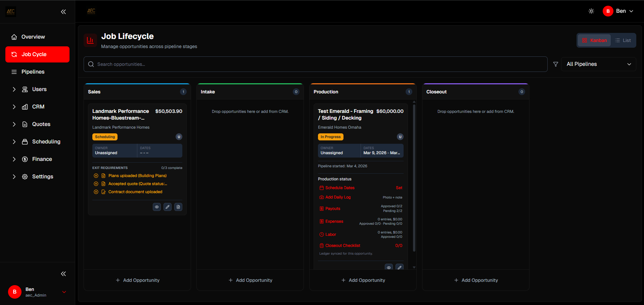Image resolution: width=644 pixels, height=305 pixels.
Task: Click the Settings gear icon
Action: 25,177
